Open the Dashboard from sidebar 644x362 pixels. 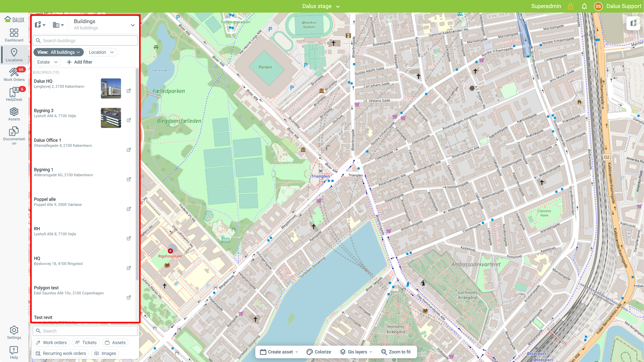(x=14, y=35)
